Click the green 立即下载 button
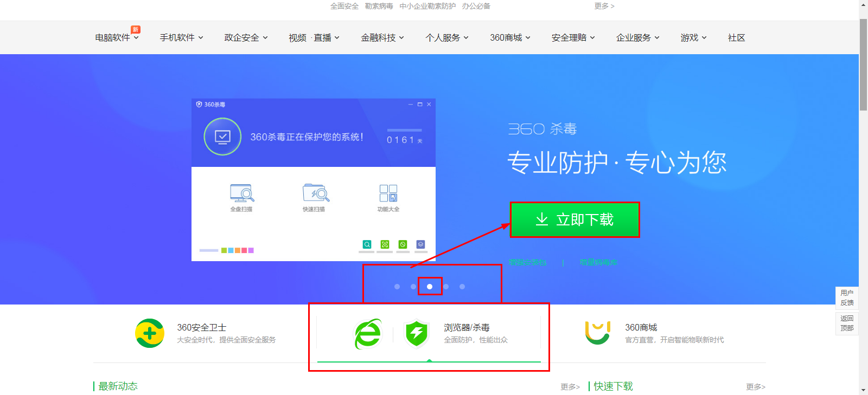Screen dimensions: 868x395 coord(575,219)
